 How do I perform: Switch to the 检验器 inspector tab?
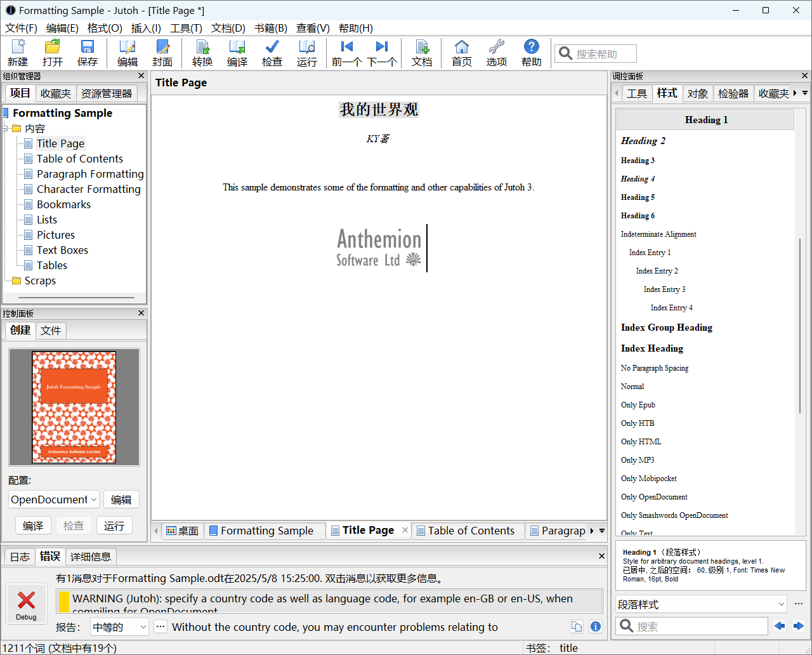tap(733, 93)
